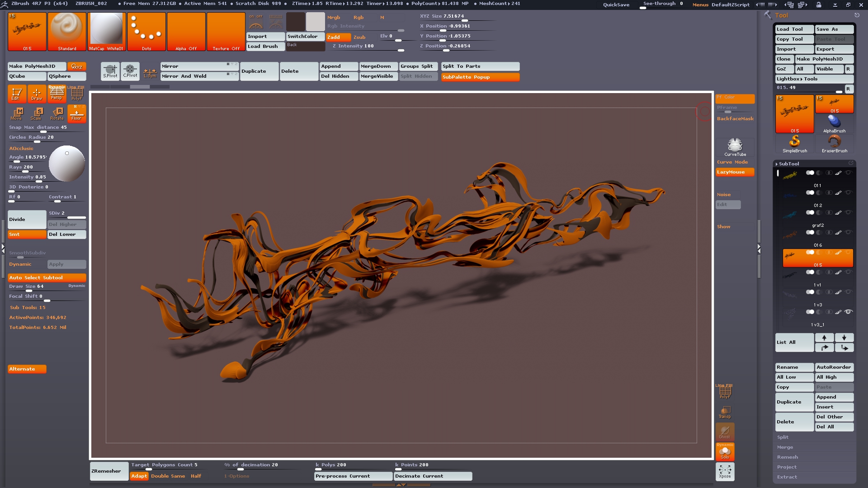Open the Menus option in title bar
868x488 pixels.
(x=700, y=5)
